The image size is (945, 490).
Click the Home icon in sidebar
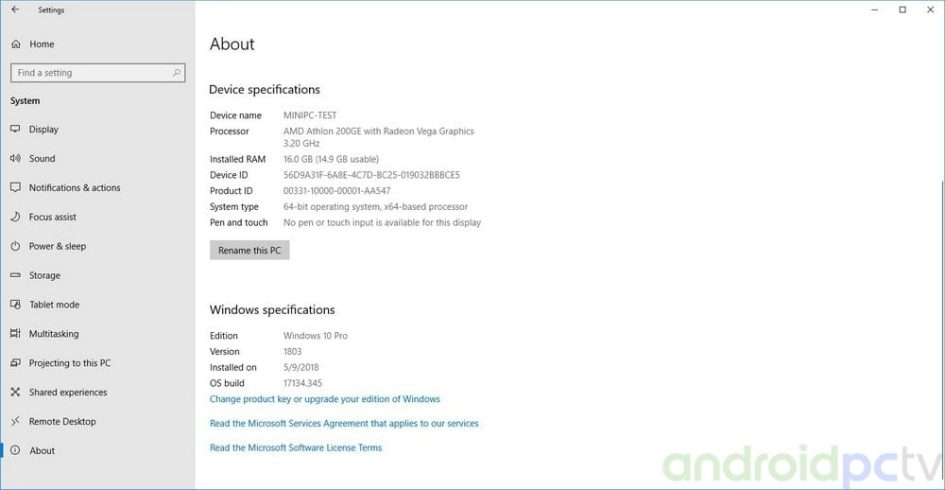coord(15,44)
